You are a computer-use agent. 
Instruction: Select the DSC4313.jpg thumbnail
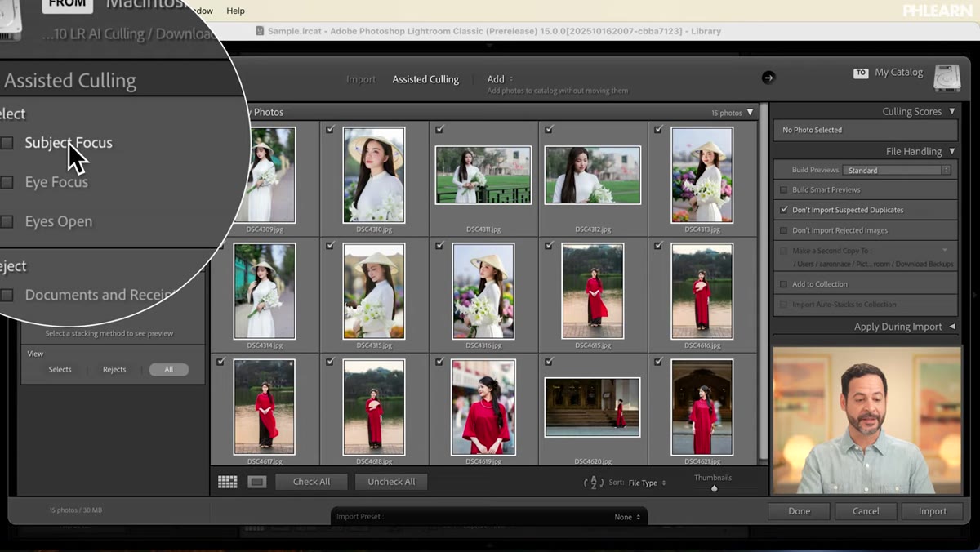702,175
